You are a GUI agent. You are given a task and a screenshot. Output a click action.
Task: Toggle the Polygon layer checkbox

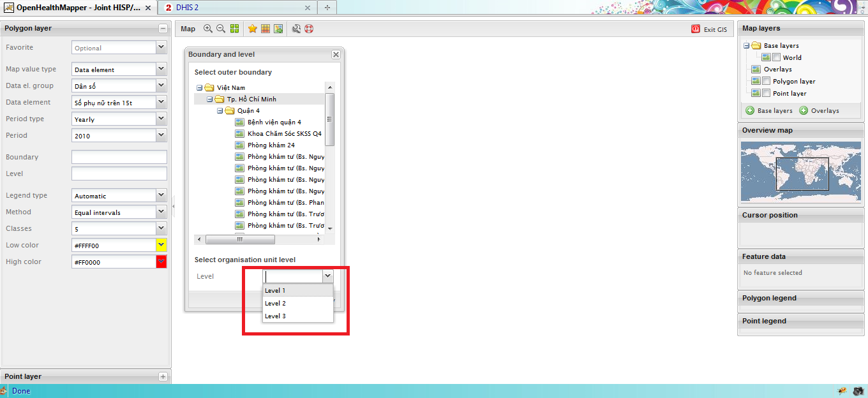767,81
